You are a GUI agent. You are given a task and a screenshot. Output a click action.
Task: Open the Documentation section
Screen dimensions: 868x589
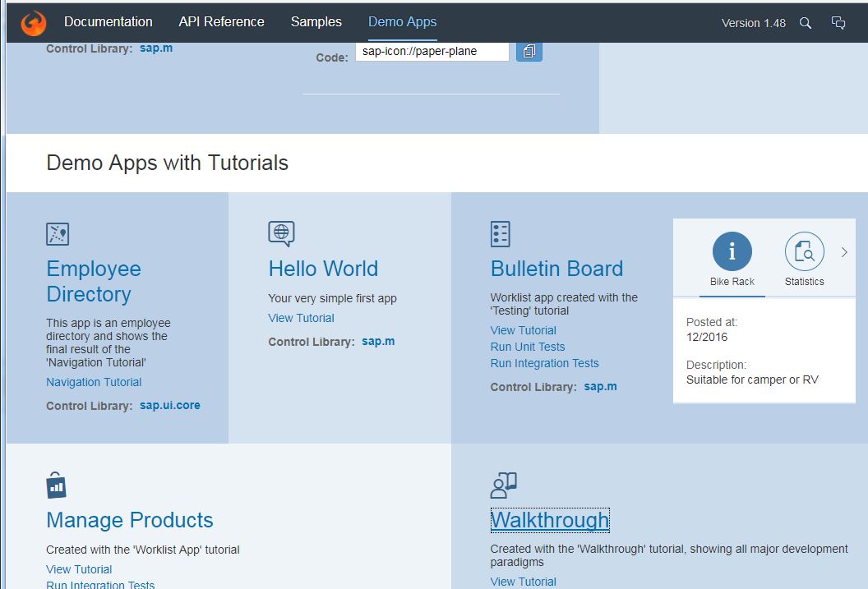pos(108,22)
